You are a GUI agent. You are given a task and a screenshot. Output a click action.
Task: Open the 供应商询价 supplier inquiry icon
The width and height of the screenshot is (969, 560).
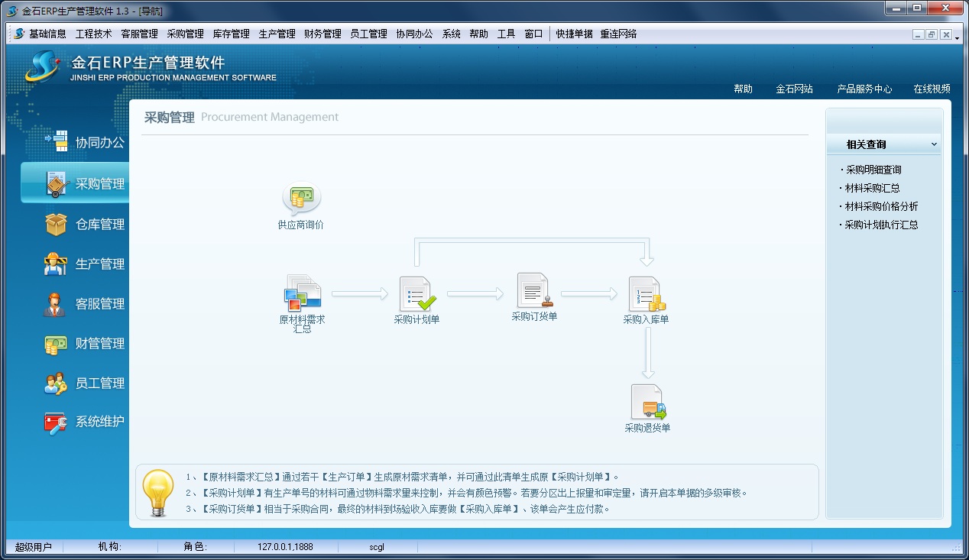click(301, 199)
